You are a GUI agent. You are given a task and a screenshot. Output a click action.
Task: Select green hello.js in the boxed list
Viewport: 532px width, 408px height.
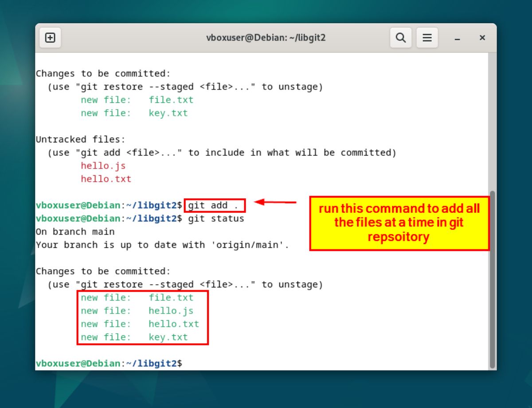pyautogui.click(x=171, y=311)
